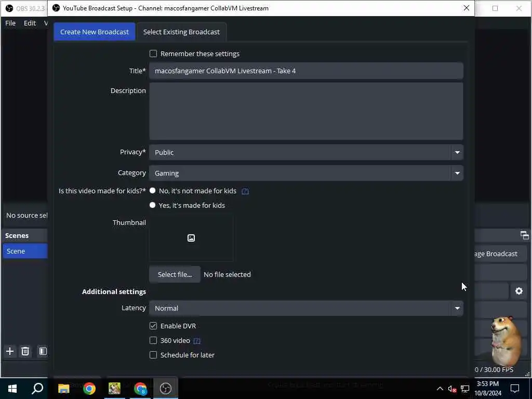
Task: Open Google Chrome from taskbar
Action: [x=89, y=389]
